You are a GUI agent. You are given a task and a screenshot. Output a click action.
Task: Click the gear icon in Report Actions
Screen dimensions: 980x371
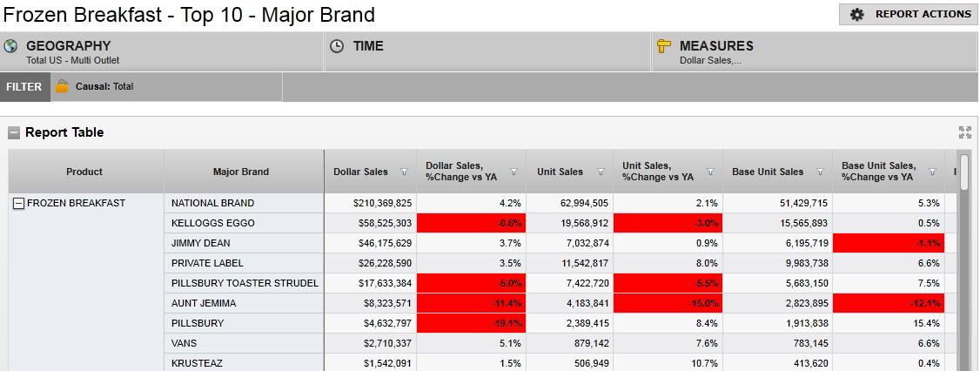(856, 15)
